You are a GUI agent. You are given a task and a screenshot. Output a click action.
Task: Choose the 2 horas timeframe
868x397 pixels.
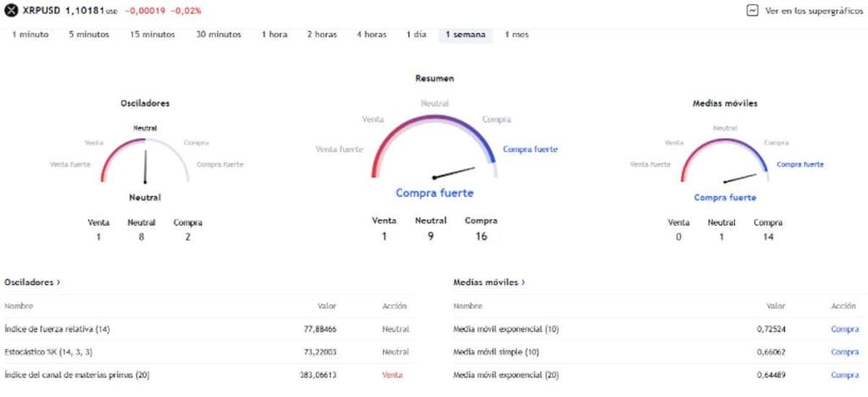322,34
